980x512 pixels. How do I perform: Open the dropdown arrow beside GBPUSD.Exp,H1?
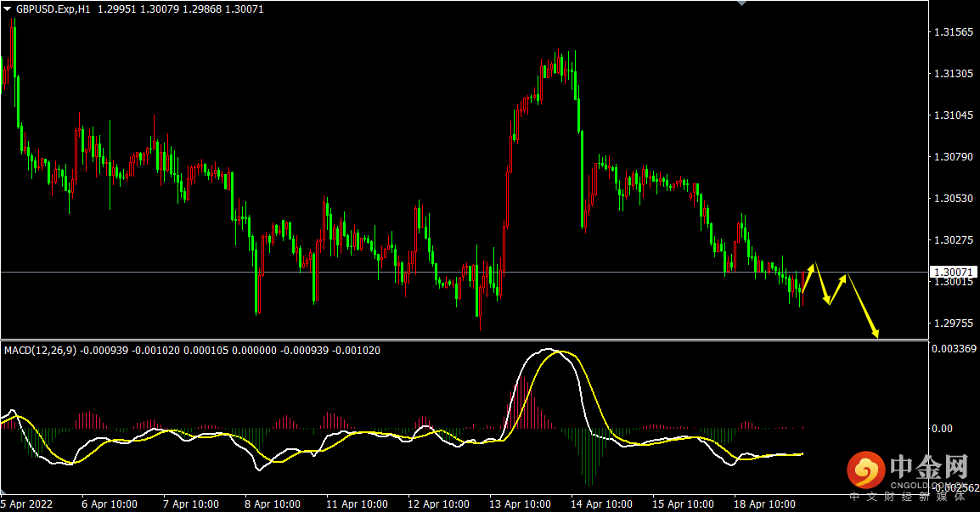[x=8, y=8]
